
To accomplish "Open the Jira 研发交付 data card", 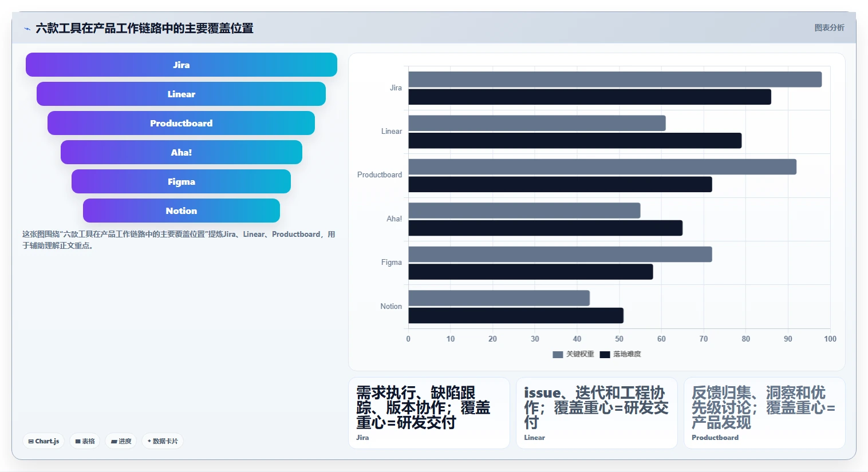I will tap(429, 413).
